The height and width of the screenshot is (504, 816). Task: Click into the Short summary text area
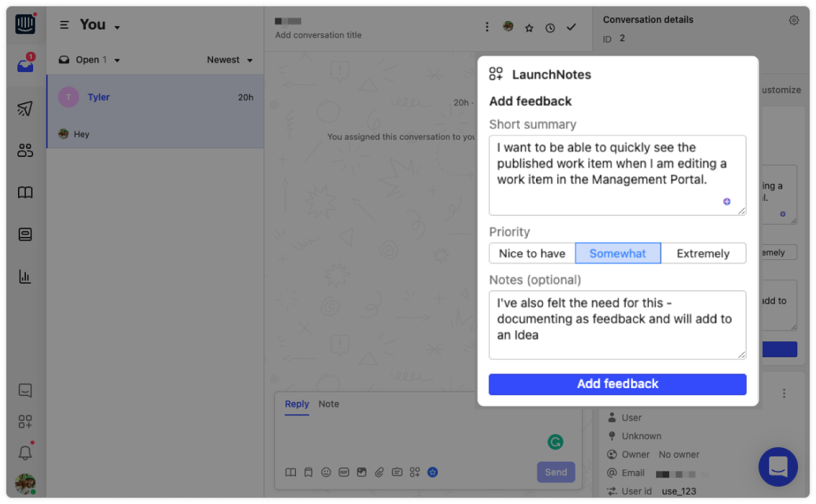pos(617,175)
